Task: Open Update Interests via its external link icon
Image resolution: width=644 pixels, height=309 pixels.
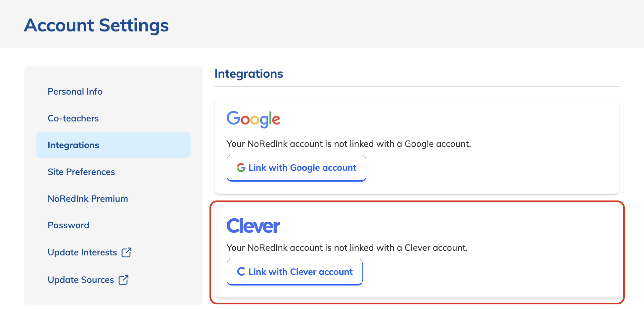Action: coord(127,252)
